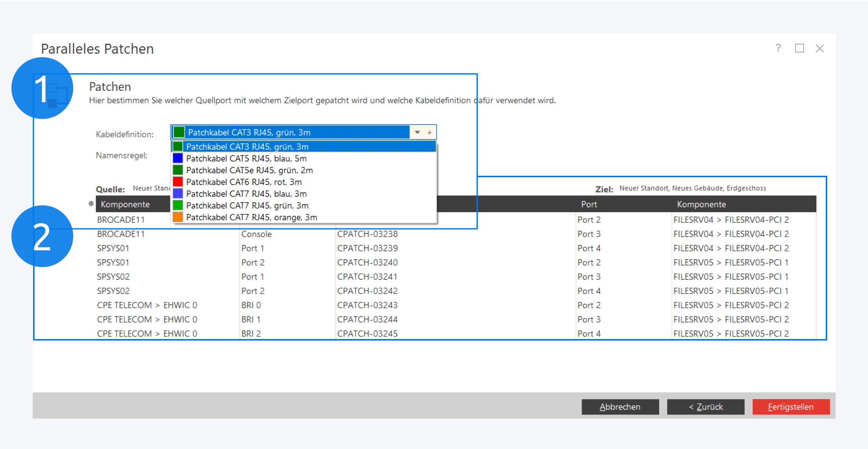Select Patchkabel CAT5 RJ45, blau, 5m
The width and height of the screenshot is (868, 449).
246,158
